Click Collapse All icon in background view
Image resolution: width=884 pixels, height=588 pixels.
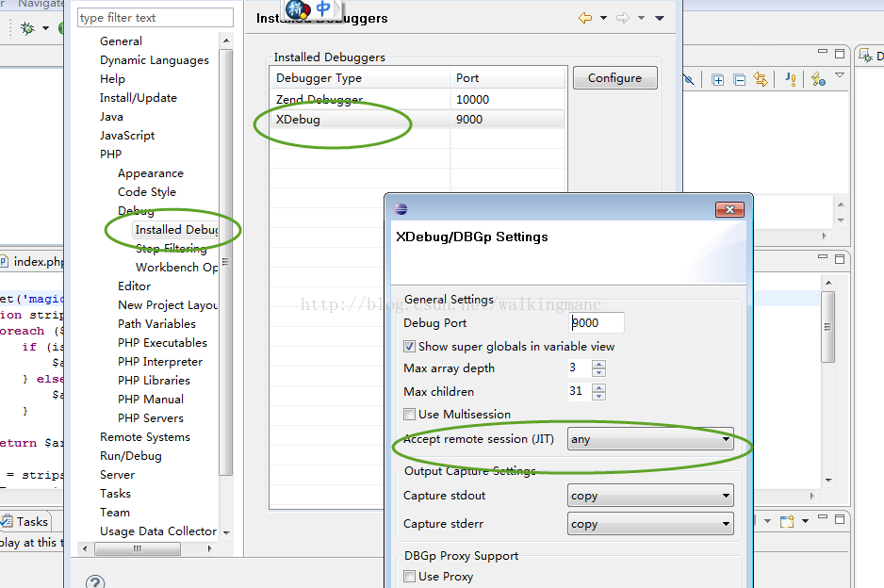tap(740, 80)
